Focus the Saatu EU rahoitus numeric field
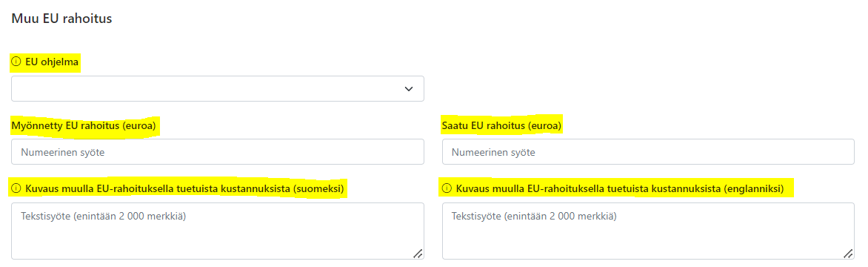Viewport: 868px width, 267px height. (x=648, y=152)
